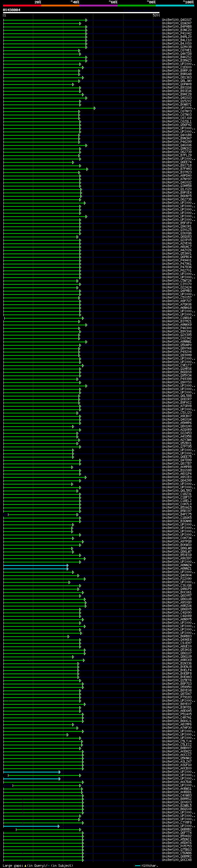Select the UniRef100_Q152V2 label
197x868 pixels.
(x=177, y=101)
